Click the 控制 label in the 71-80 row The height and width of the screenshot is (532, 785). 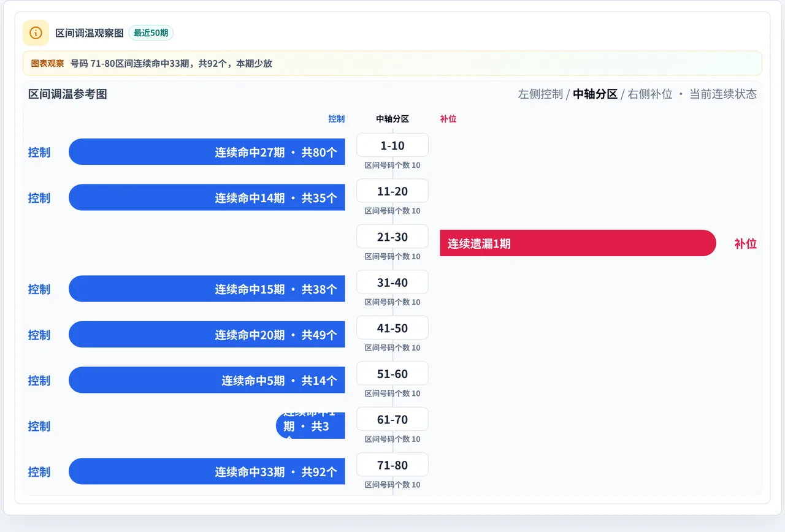click(x=39, y=472)
